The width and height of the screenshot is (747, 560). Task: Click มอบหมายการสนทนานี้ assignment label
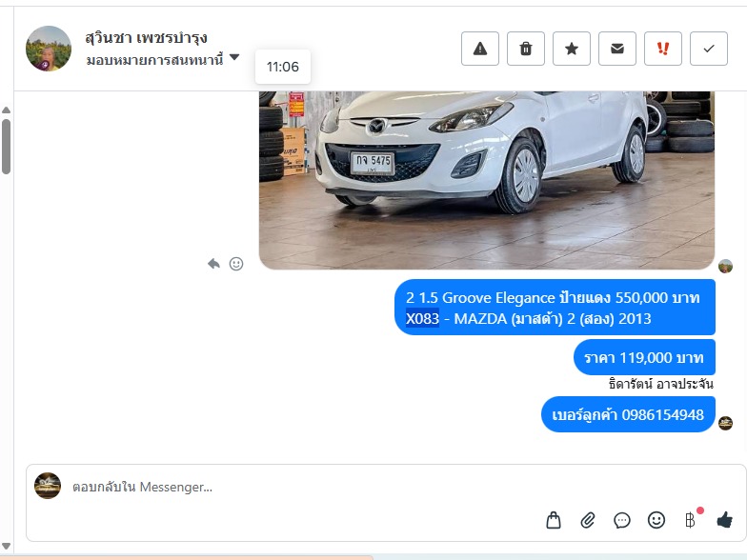pyautogui.click(x=154, y=60)
